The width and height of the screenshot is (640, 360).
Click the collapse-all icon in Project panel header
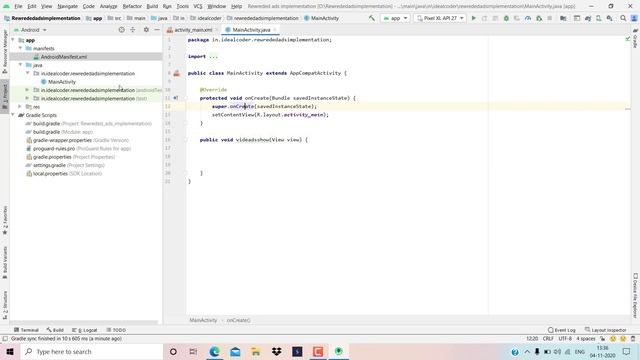133,30
